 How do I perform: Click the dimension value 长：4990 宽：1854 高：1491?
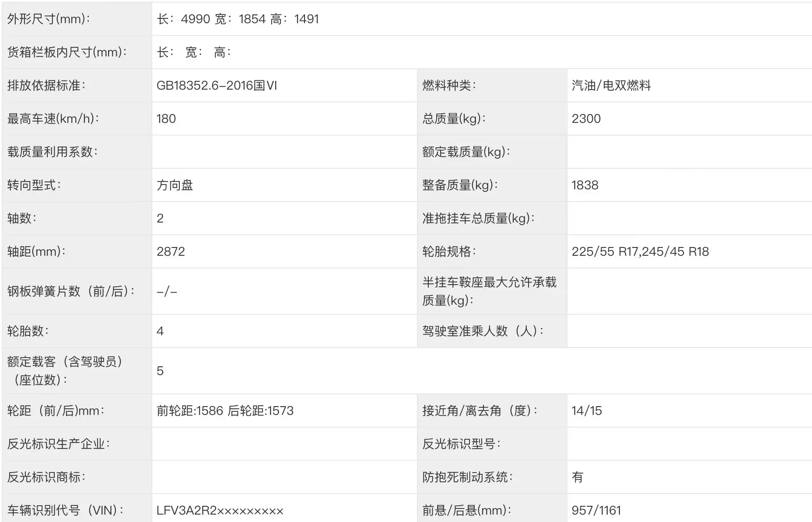238,19
